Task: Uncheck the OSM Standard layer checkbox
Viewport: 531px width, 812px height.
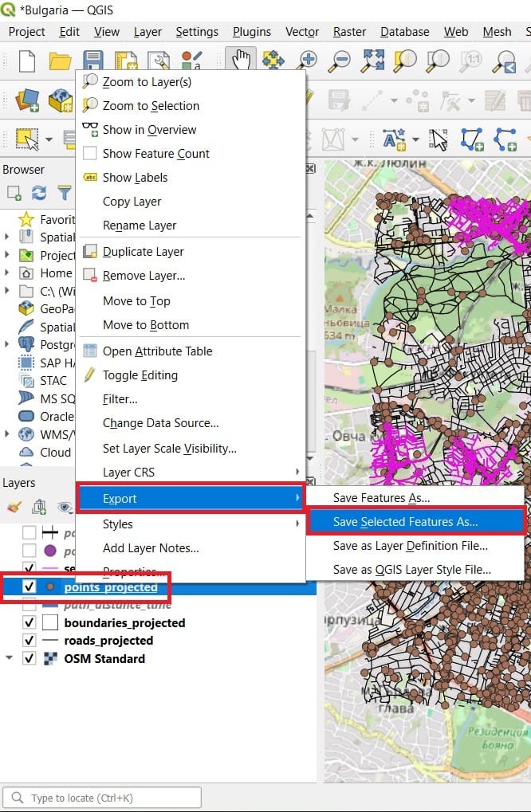Action: pyautogui.click(x=29, y=659)
